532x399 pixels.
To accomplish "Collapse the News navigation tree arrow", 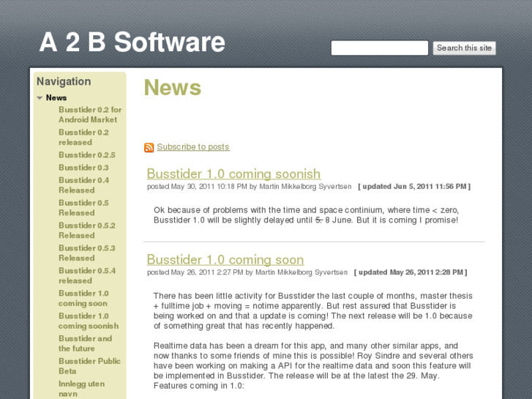I will click(x=40, y=98).
